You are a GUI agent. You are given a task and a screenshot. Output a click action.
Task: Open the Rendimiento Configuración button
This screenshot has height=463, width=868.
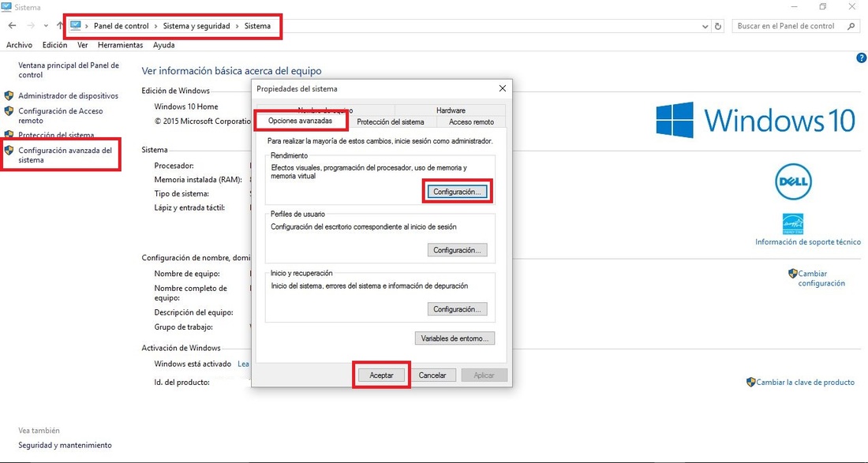tap(457, 192)
